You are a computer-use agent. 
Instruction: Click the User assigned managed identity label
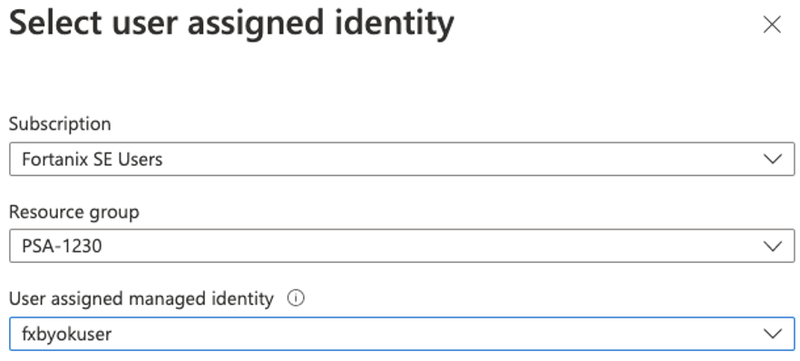pyautogui.click(x=141, y=299)
